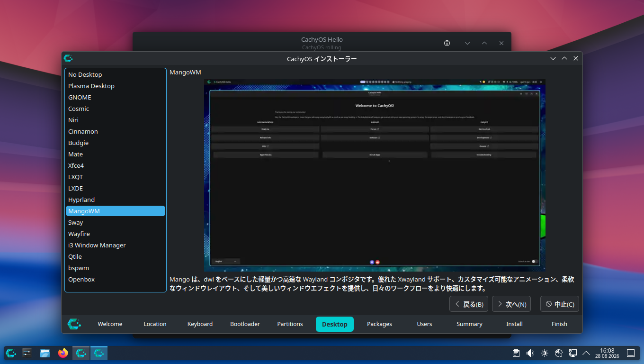
Task: Expand the hidden system tray icons arrow
Action: point(586,353)
